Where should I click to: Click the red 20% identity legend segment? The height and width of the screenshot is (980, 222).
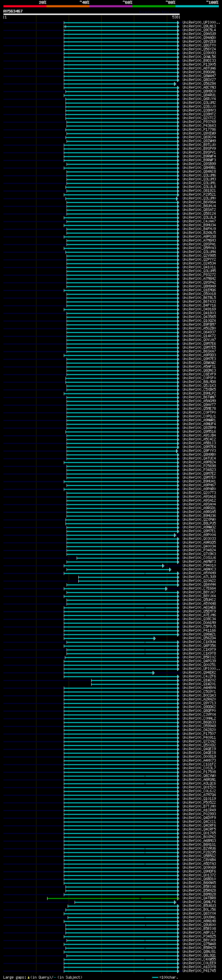pos(25,6)
